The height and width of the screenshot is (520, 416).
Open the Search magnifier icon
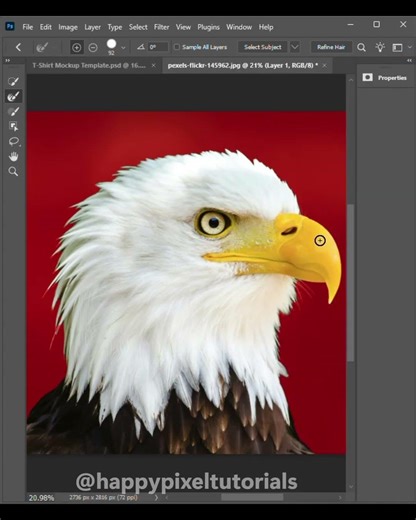click(361, 47)
